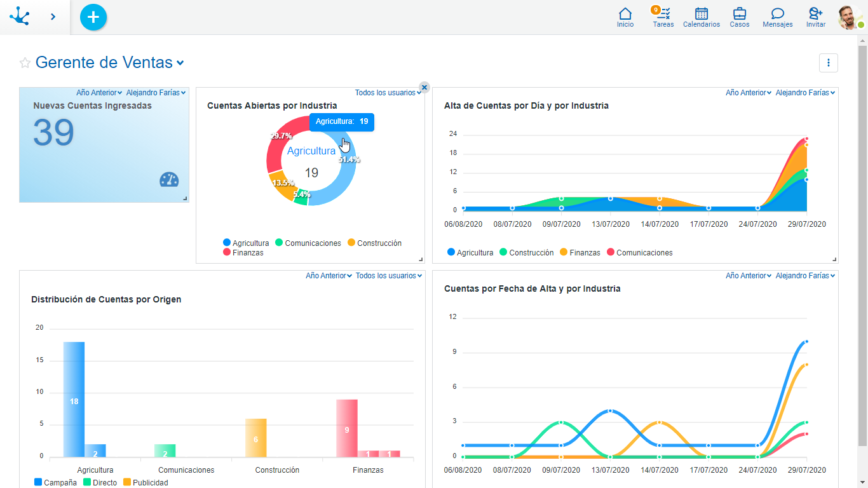This screenshot has height=488, width=868.
Task: Open the user profile avatar
Action: [850, 17]
